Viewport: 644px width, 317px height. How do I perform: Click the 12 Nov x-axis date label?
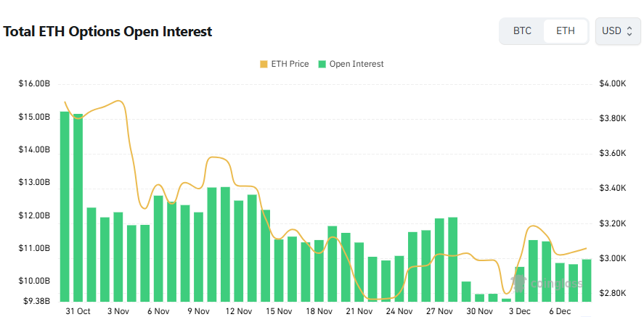pyautogui.click(x=238, y=311)
